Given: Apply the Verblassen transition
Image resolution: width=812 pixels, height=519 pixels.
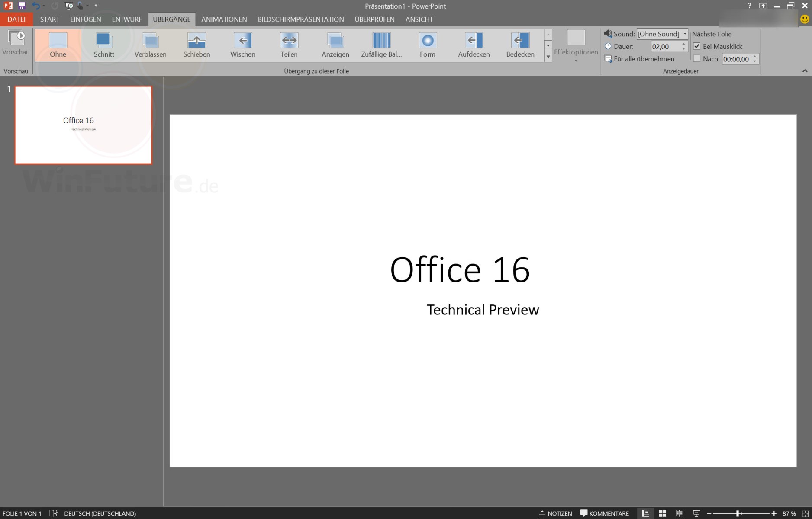Looking at the screenshot, I should (150, 45).
